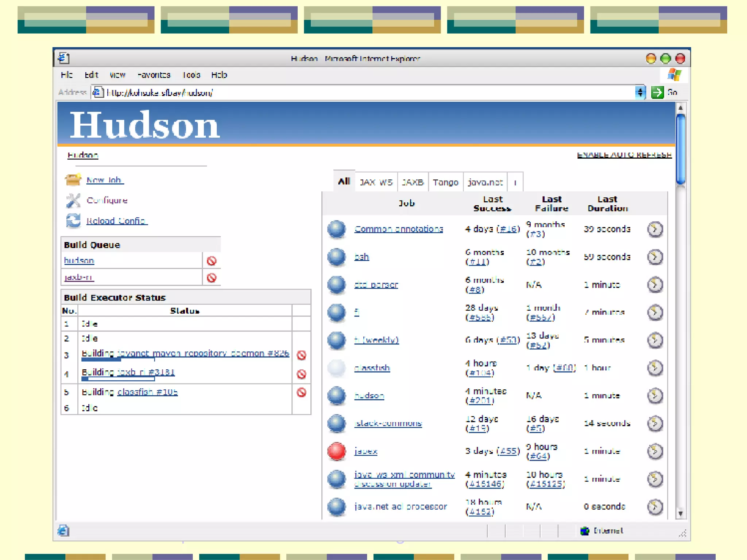The image size is (747, 560).
Task: Click the plus tab to add a view
Action: pos(515,182)
